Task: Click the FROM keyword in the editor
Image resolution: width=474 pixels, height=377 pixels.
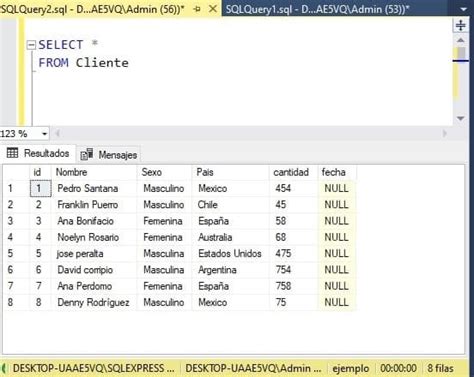Action: (53, 63)
